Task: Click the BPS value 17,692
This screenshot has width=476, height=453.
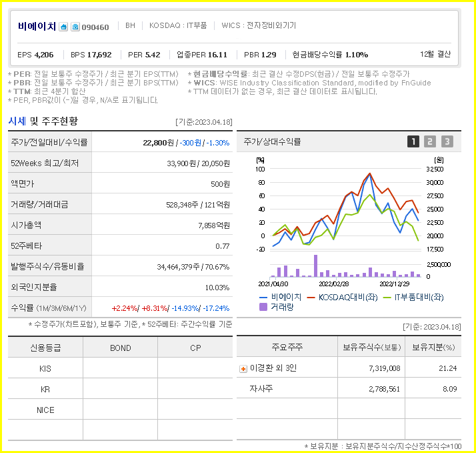Action: 99,55
